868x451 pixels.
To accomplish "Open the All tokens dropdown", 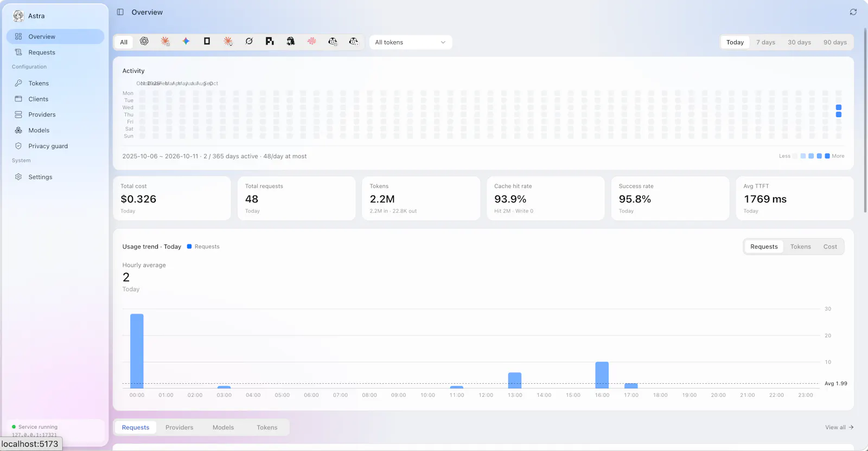I will coord(411,42).
